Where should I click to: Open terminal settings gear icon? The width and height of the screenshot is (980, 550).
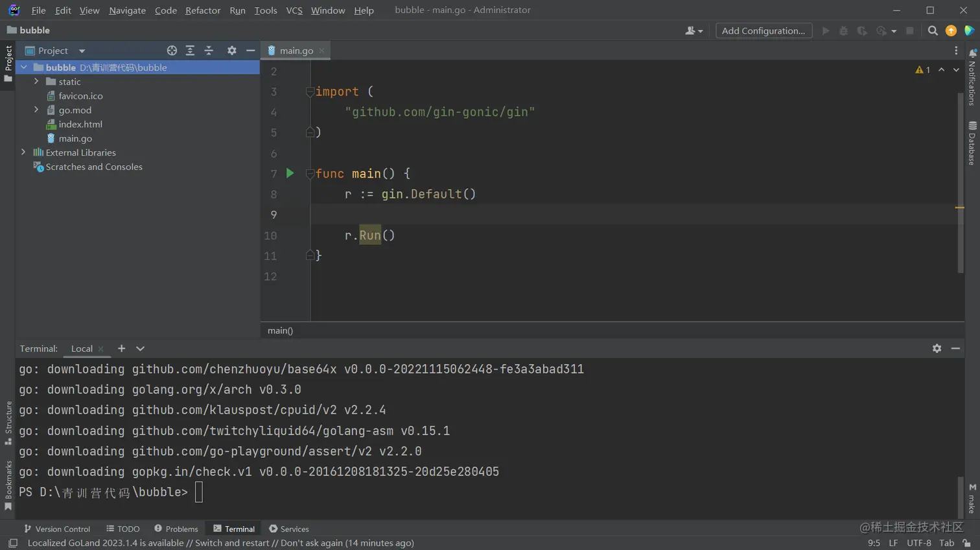point(937,348)
